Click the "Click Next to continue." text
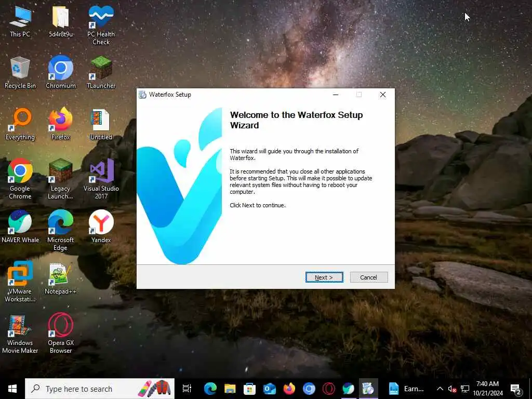 pyautogui.click(x=258, y=205)
